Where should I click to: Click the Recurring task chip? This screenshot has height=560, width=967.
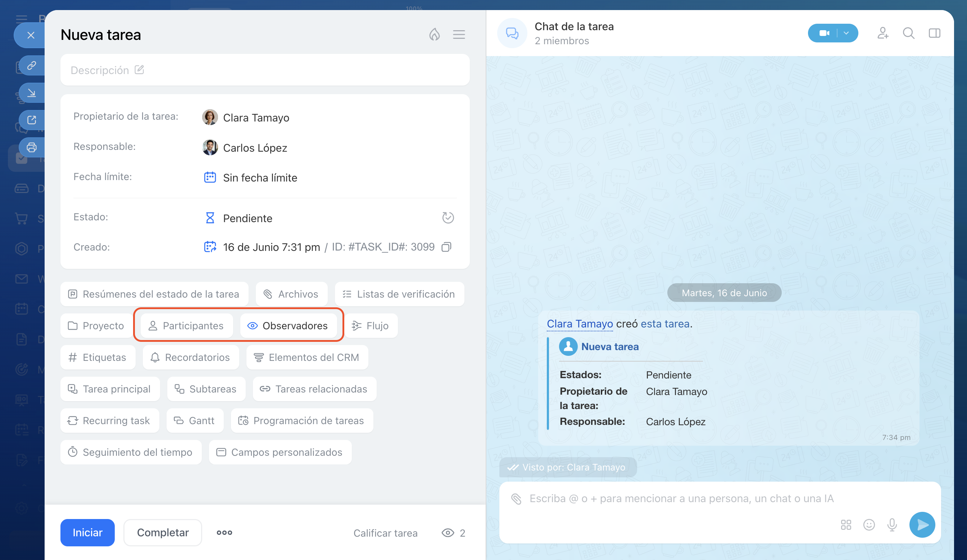click(110, 421)
